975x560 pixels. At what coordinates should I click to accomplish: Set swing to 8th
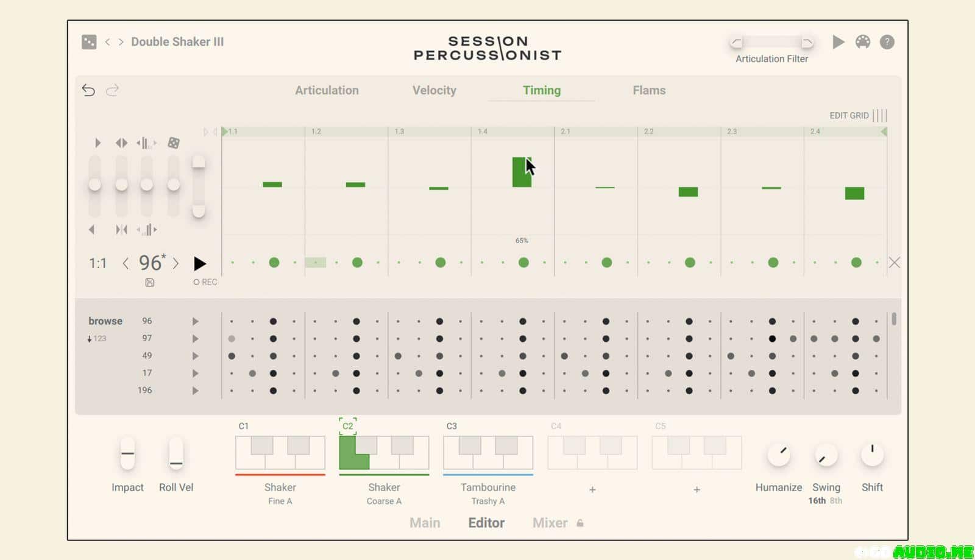(836, 501)
